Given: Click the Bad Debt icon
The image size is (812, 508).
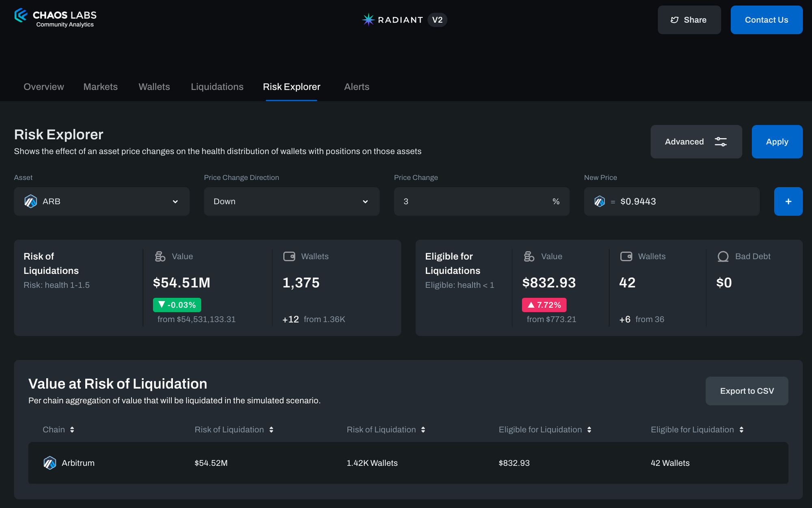Looking at the screenshot, I should pyautogui.click(x=723, y=256).
